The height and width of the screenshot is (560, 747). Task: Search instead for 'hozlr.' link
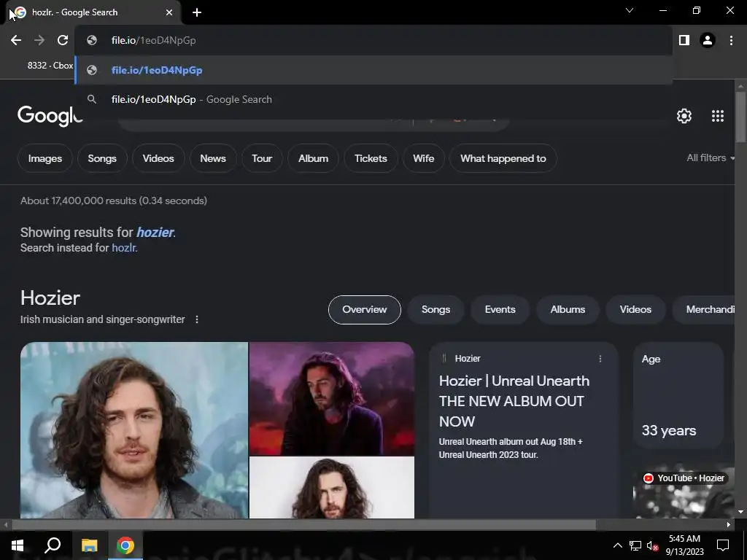124,248
